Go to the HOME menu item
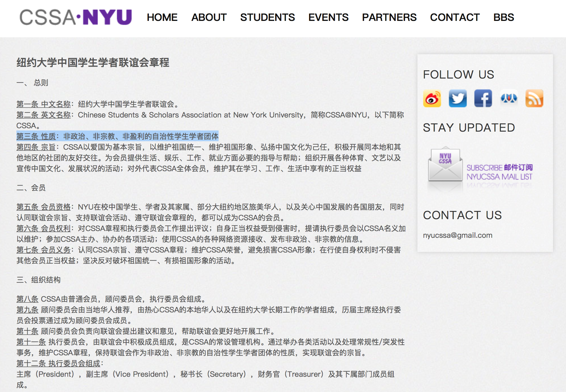Screen dimensions: 566x392 point(162,18)
